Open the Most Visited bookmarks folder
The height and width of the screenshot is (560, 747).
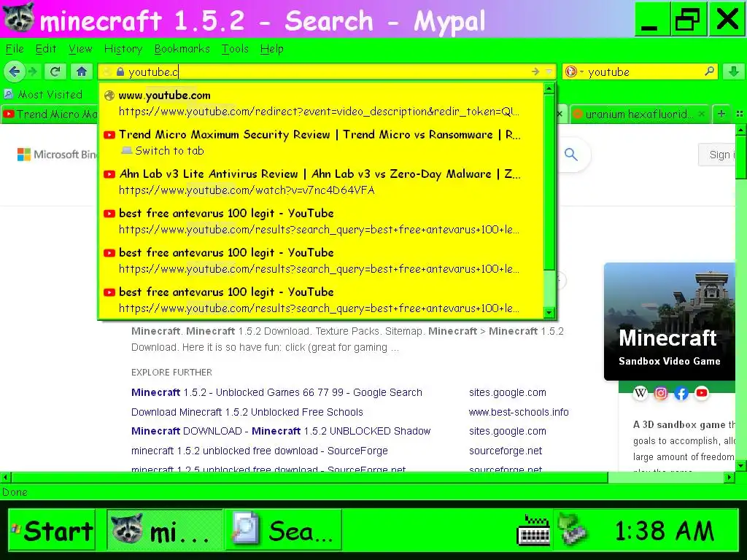(x=43, y=94)
